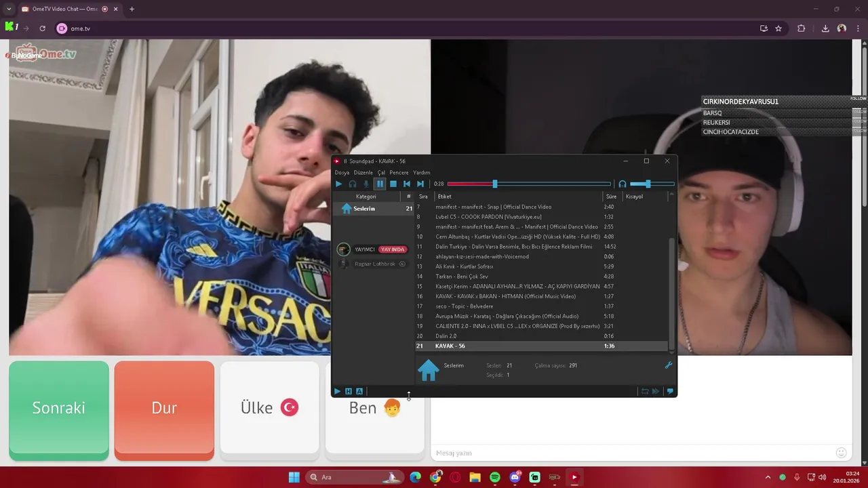
Task: Click the Soundpad list vertical scrollbar
Action: [x=671, y=293]
